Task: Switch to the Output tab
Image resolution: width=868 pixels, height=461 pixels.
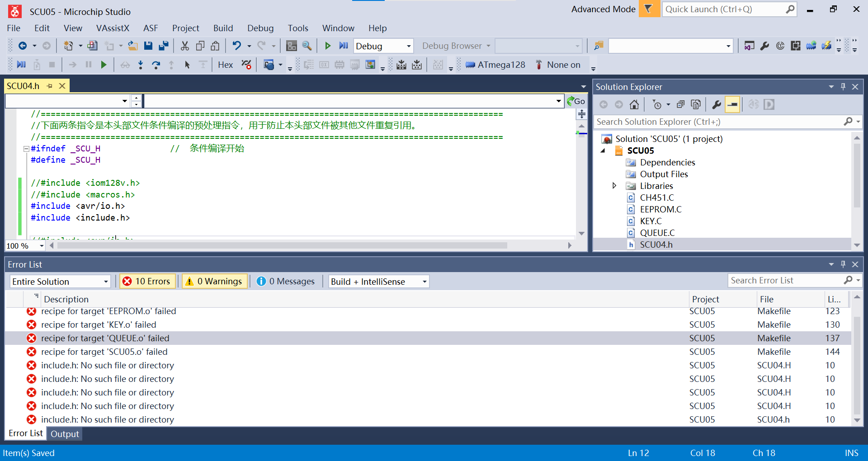Action: [64, 433]
